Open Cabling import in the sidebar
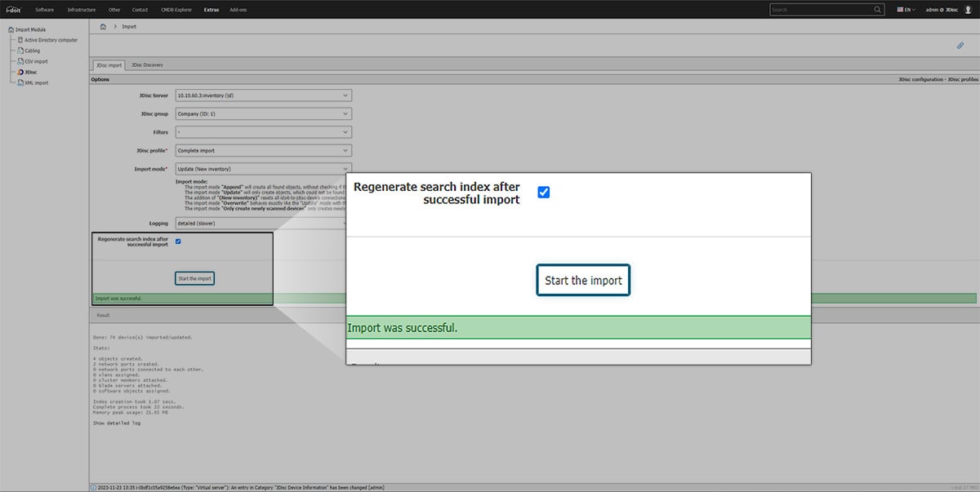980x492 pixels. pos(32,51)
